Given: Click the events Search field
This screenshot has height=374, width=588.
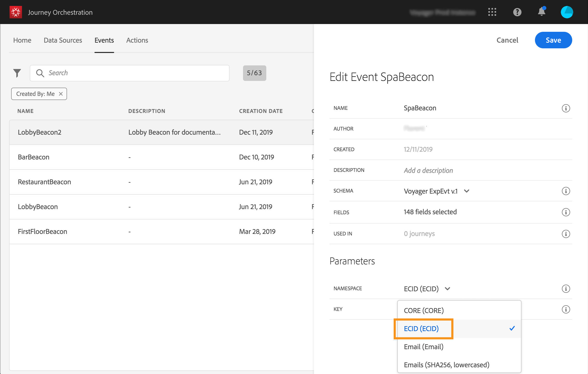Looking at the screenshot, I should pyautogui.click(x=129, y=73).
